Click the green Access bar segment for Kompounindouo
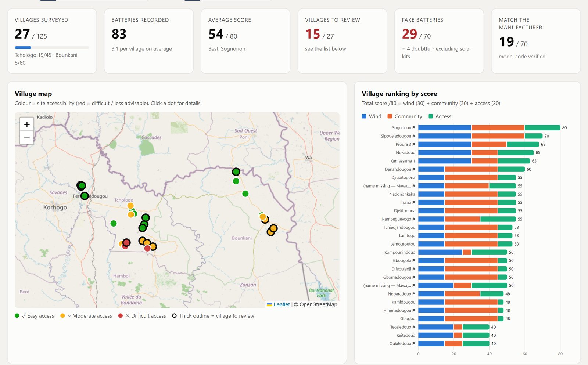 (489, 252)
